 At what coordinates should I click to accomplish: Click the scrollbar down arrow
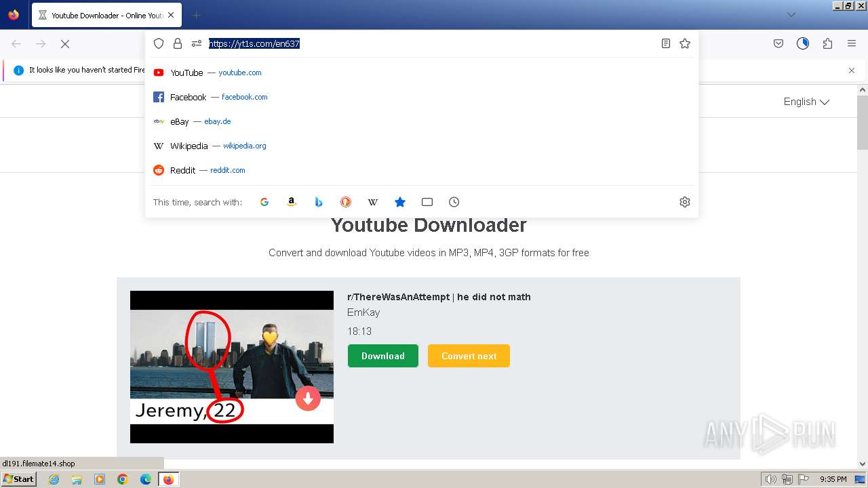[863, 464]
